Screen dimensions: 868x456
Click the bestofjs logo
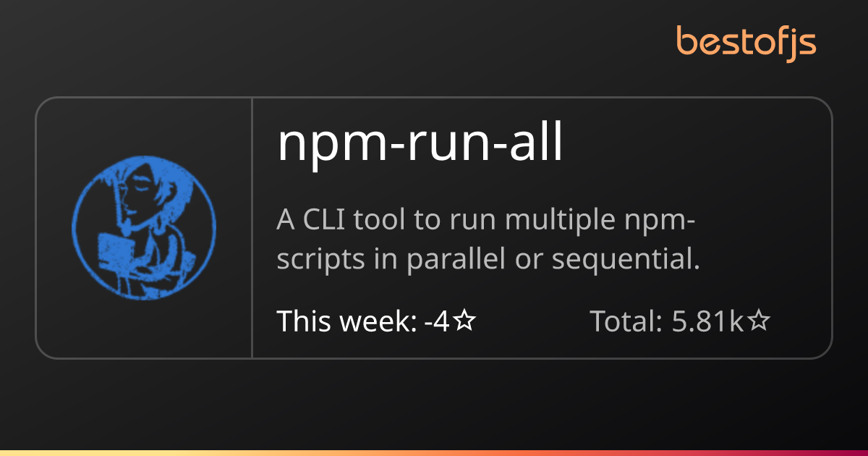click(746, 43)
